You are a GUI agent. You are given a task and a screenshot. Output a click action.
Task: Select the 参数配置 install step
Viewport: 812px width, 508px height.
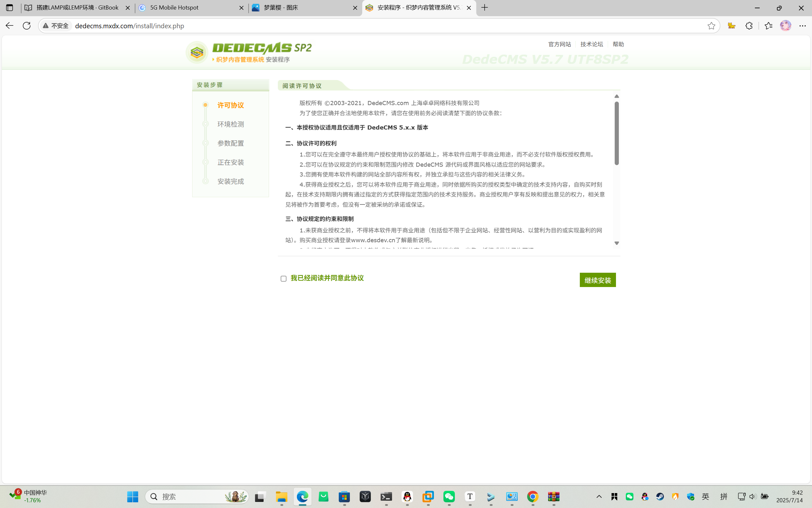[x=231, y=143]
